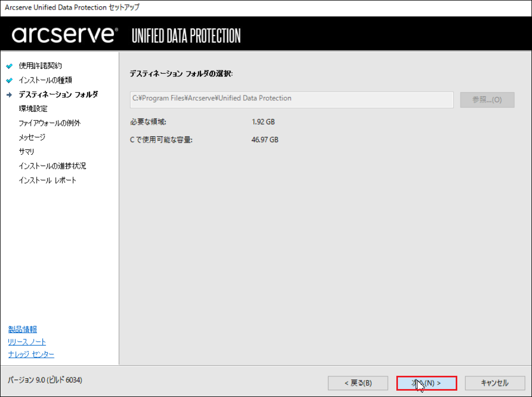Click the デスティネーション フォルダの選択 heading
532x397 pixels.
pos(181,74)
